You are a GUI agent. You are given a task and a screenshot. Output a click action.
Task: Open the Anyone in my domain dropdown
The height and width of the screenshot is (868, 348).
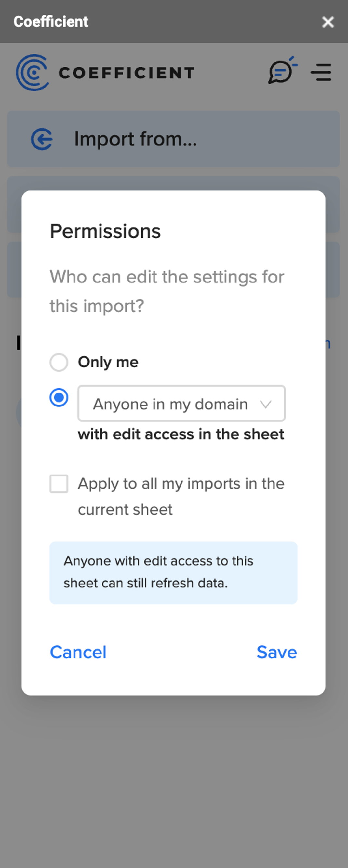click(181, 403)
